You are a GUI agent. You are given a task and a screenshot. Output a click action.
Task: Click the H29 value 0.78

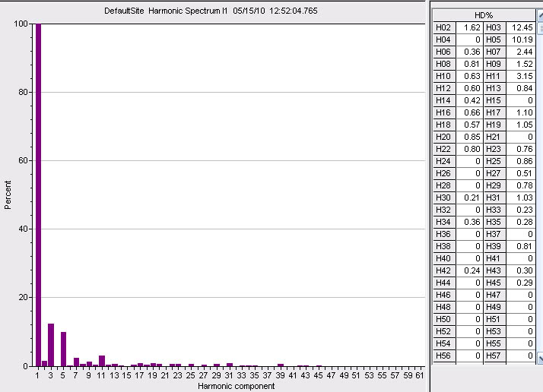pos(520,186)
